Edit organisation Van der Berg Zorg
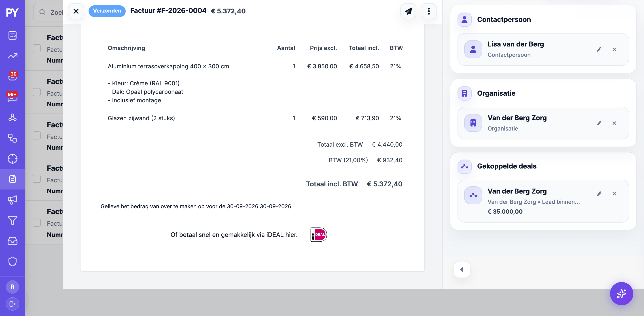The width and height of the screenshot is (644, 316). click(599, 123)
